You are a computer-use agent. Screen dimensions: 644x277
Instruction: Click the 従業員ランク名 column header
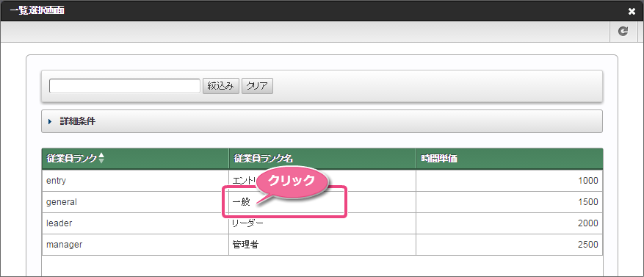point(322,159)
